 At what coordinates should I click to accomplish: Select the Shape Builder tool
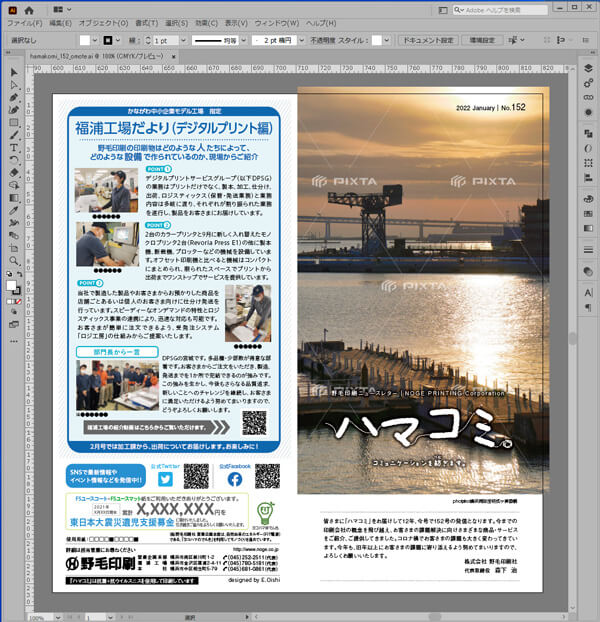coord(14,185)
